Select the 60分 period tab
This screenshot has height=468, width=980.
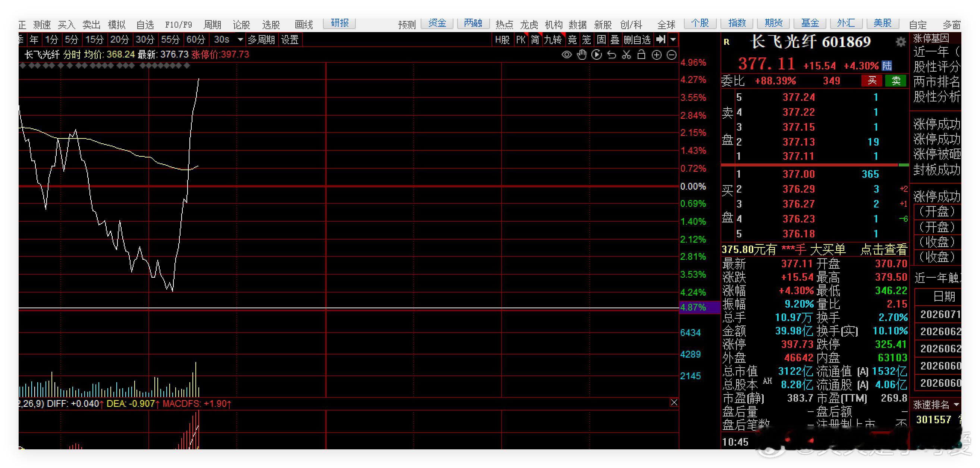click(x=195, y=39)
